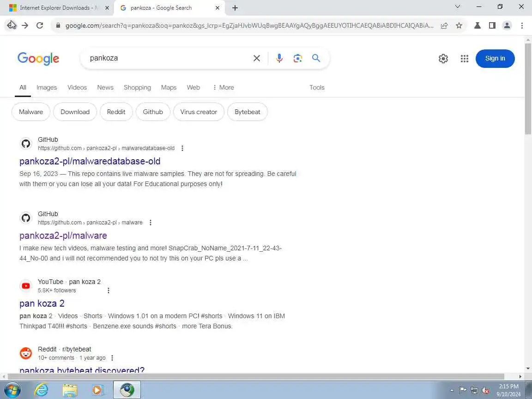Open options for the Reddit r/bytebeat result

[x=112, y=358]
